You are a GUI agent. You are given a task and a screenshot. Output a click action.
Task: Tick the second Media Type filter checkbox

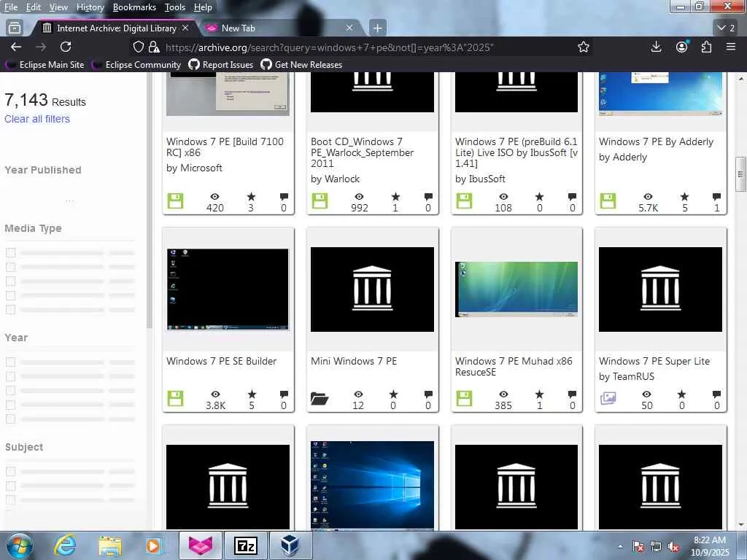10,267
